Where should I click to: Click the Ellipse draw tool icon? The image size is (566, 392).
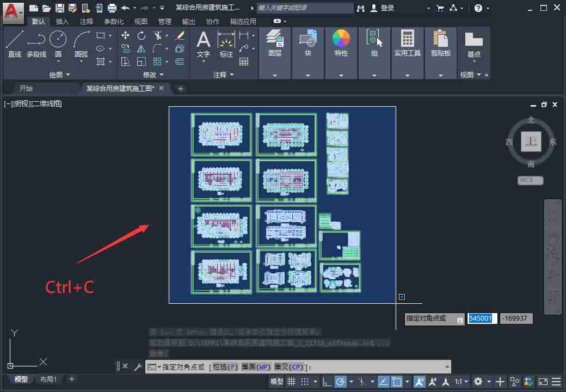click(100, 48)
